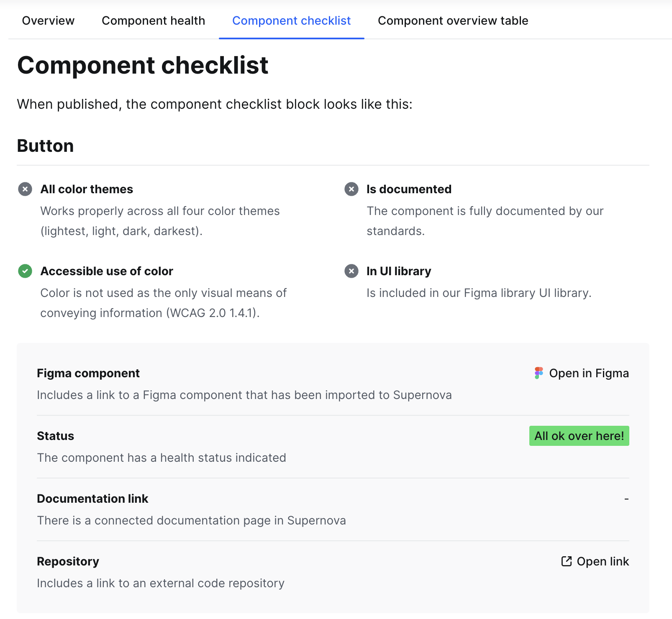Click the Button section heading
The height and width of the screenshot is (619, 672).
tap(45, 146)
